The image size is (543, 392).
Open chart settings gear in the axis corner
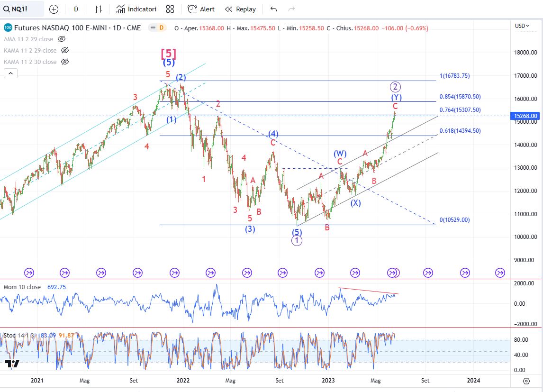[526, 381]
